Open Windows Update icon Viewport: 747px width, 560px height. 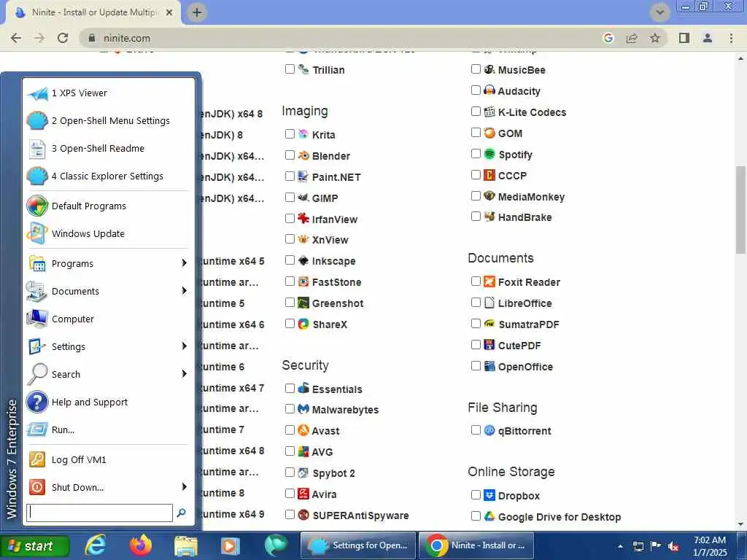click(x=36, y=234)
